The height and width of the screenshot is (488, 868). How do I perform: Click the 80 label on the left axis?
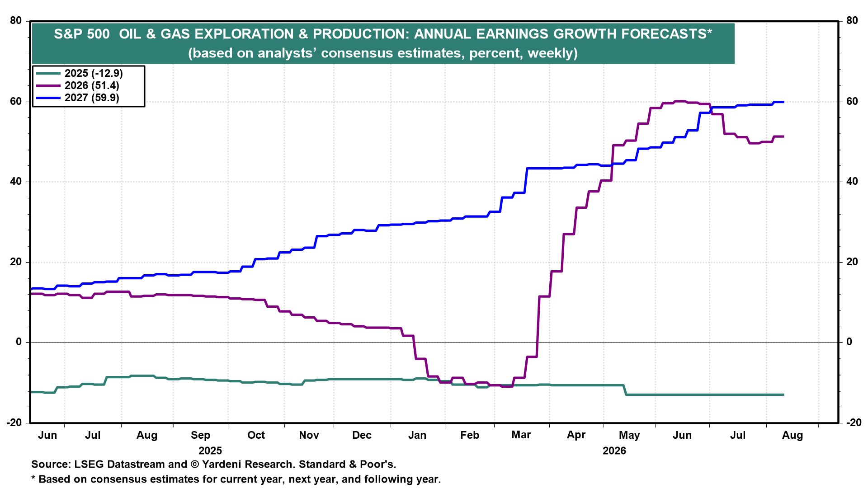16,21
